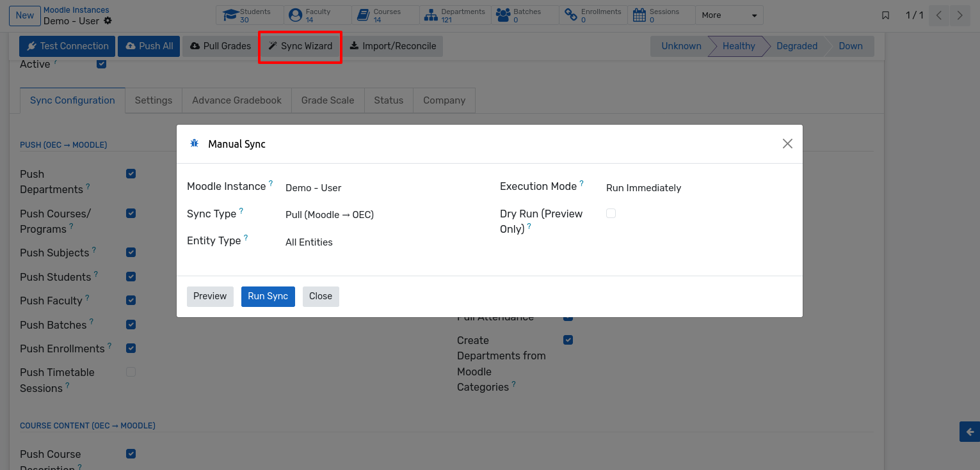Show help tooltip for Sync Type
980x470 pixels.
tap(241, 211)
